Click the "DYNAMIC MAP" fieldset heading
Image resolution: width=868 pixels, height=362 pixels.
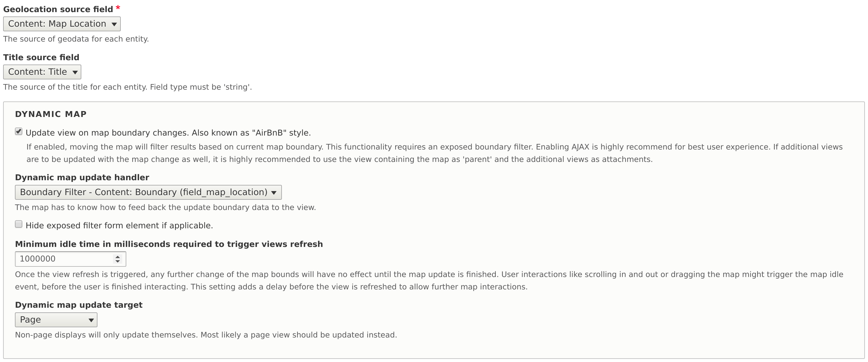[51, 114]
